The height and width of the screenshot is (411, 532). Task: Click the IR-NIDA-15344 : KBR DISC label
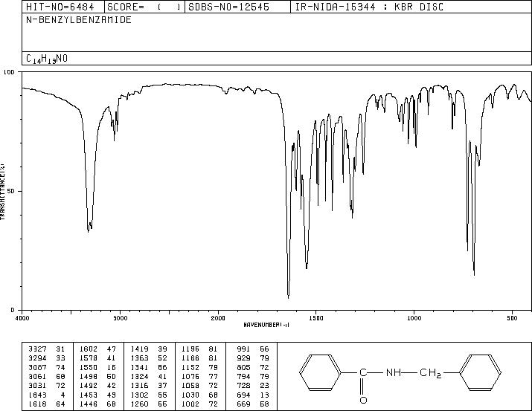(369, 7)
